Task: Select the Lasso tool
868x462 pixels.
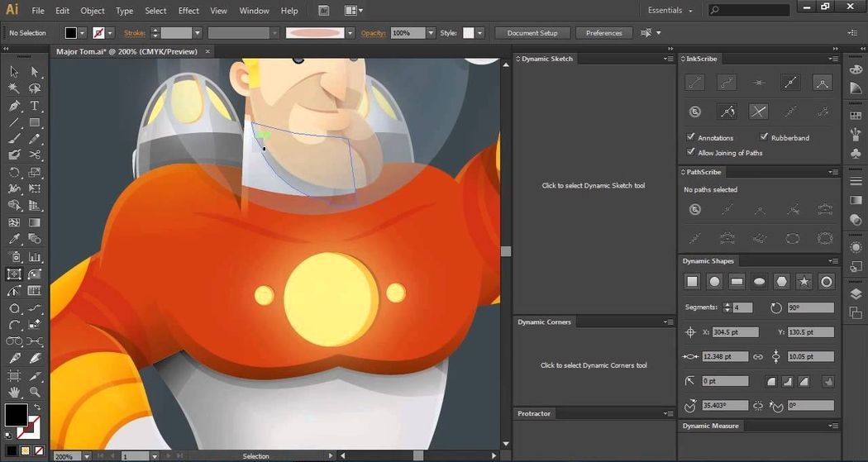Action: click(x=35, y=88)
